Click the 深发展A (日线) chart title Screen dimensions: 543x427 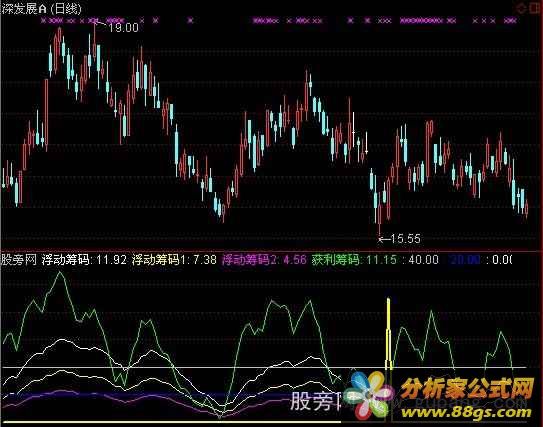tap(41, 9)
